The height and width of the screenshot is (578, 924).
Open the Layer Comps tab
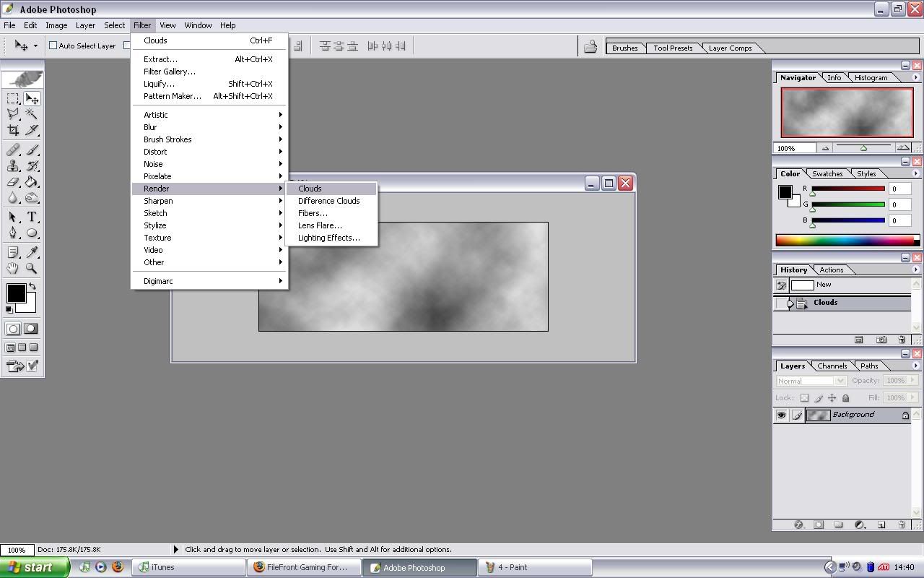[x=730, y=48]
